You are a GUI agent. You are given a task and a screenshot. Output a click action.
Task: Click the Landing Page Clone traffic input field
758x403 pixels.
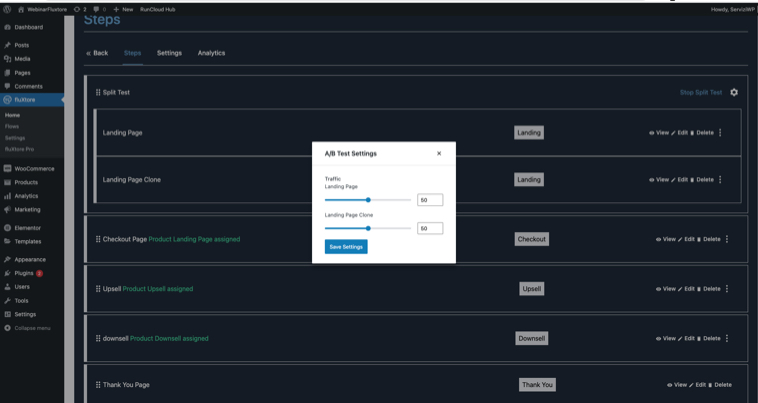[429, 228]
